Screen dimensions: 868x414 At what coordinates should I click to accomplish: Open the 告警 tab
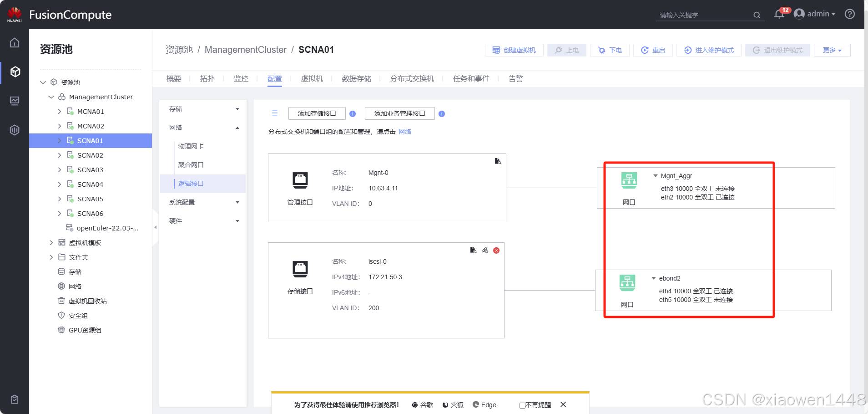[x=515, y=79]
